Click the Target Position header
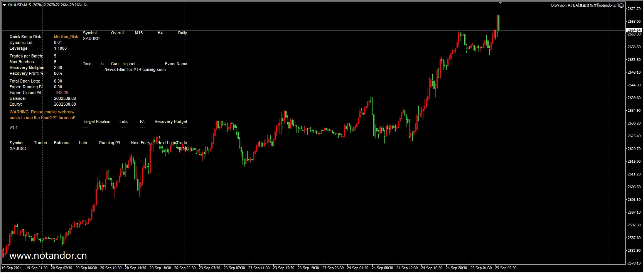The width and height of the screenshot is (644, 273). tap(96, 122)
